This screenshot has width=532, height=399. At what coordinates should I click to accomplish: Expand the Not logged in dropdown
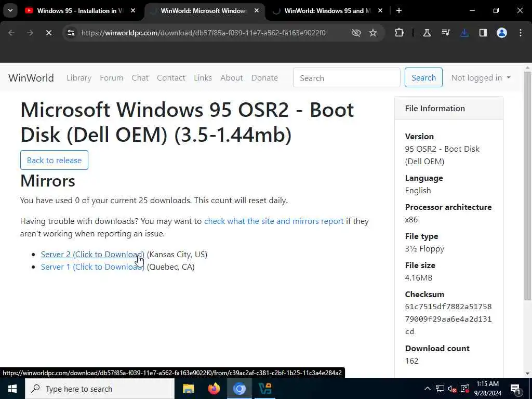pyautogui.click(x=481, y=78)
